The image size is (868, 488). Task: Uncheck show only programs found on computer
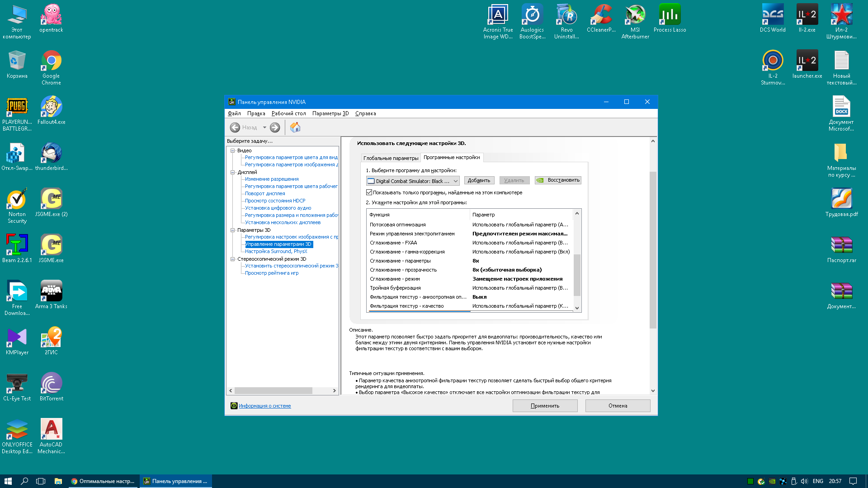coord(369,192)
